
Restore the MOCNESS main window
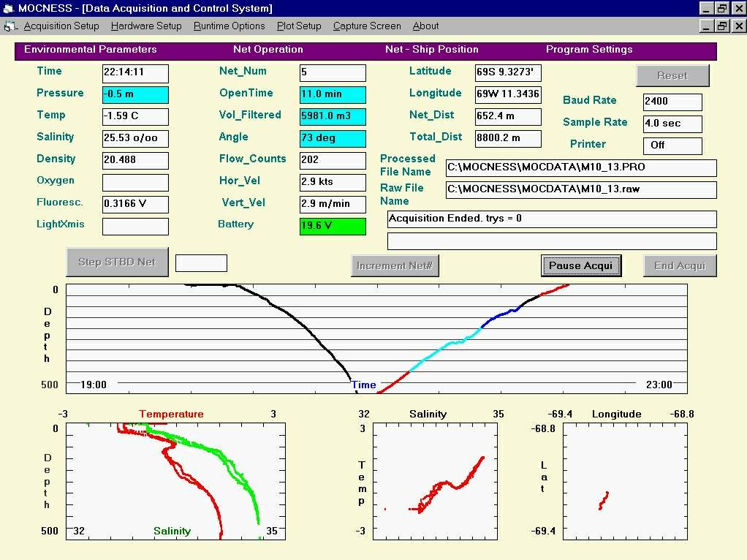click(722, 8)
